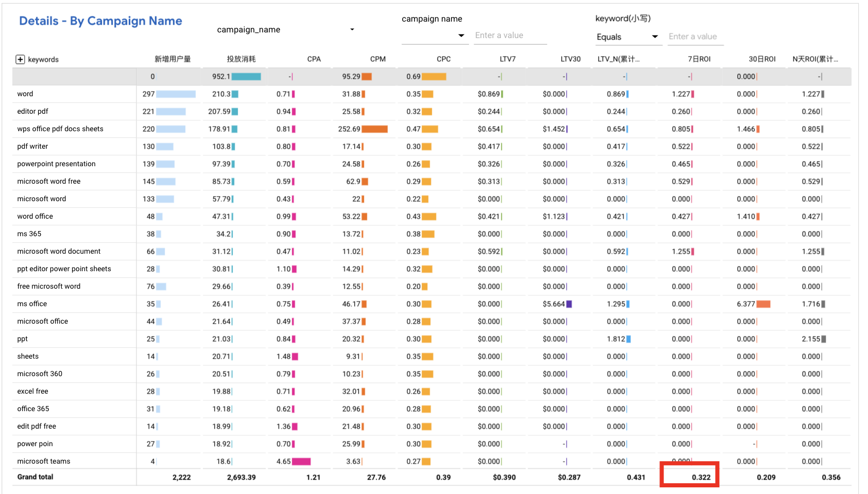868x494 pixels.
Task: Select the 'microsoft word free' keyword
Action: [x=49, y=181]
